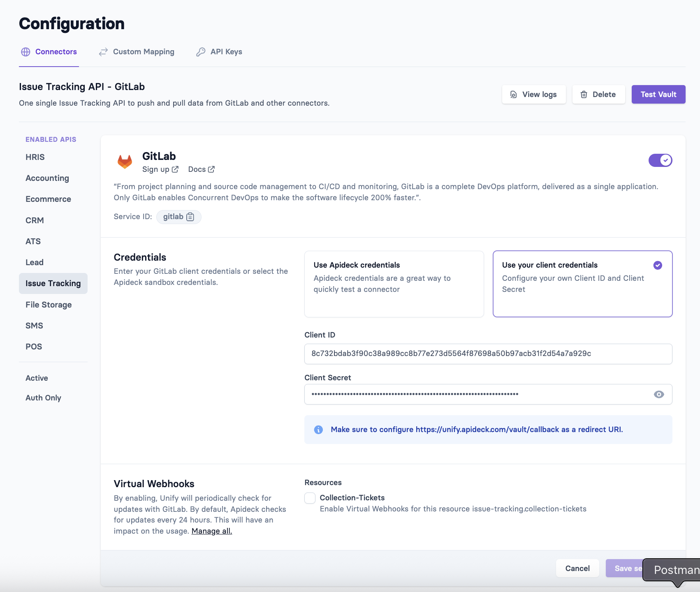Click the key icon for API Keys
700x592 pixels.
[x=201, y=52]
